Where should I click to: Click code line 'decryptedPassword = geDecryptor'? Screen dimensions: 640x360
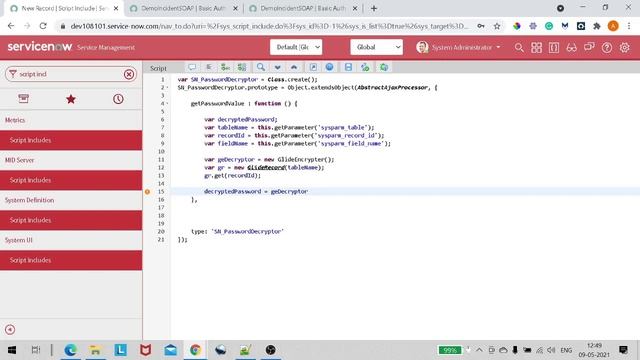click(256, 191)
